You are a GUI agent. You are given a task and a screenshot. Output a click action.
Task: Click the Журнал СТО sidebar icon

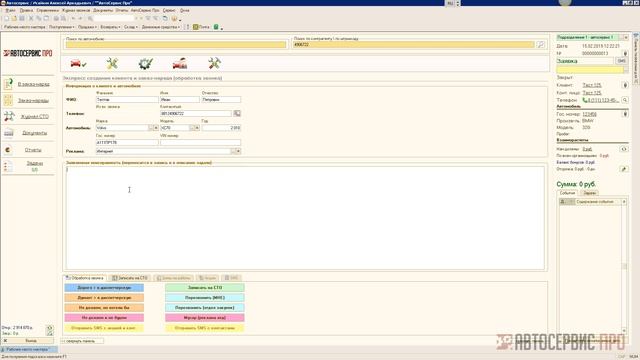[x=9, y=116]
